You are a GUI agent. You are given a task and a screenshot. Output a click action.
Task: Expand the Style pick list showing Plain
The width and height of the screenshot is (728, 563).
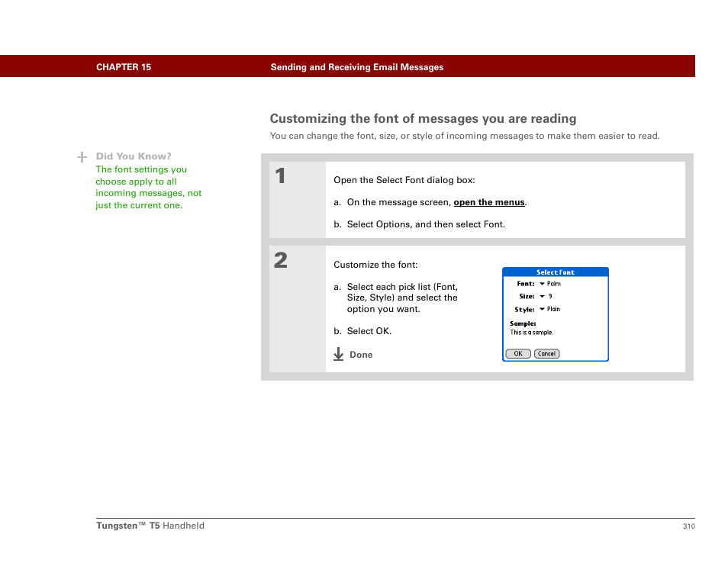(x=549, y=309)
